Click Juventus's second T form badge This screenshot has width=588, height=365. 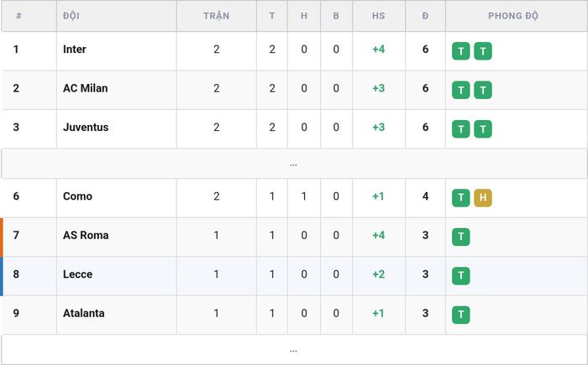[x=483, y=129]
